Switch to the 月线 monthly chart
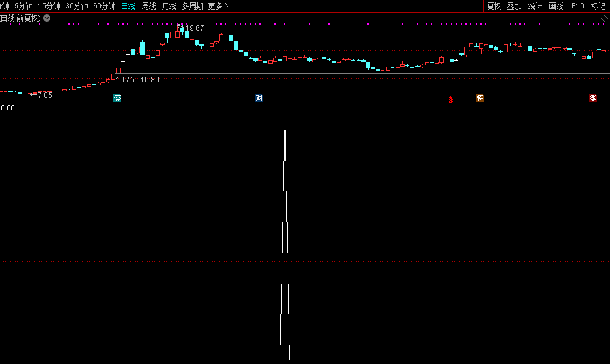Image resolution: width=610 pixels, height=364 pixels. [x=169, y=6]
